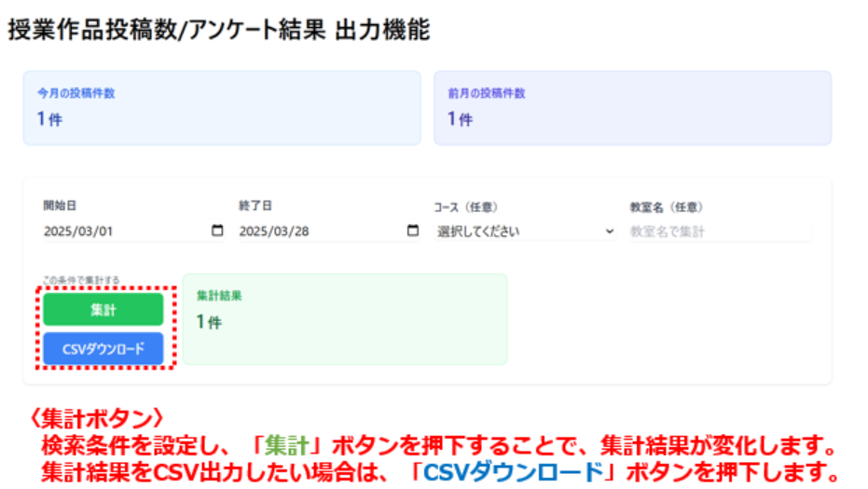Click the 2025/03/28 end date value

click(274, 231)
